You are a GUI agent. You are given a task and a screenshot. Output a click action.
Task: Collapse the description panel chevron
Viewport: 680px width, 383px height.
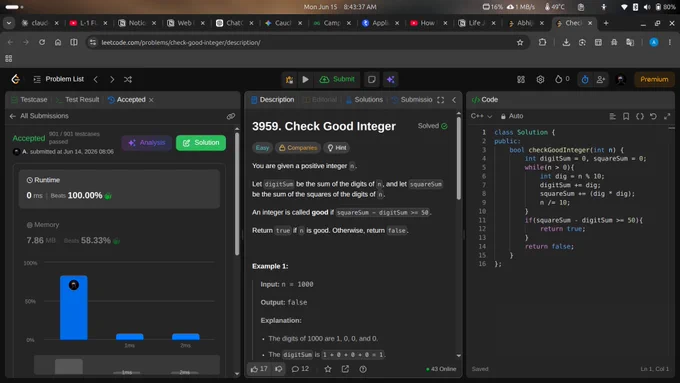pyautogui.click(x=454, y=100)
